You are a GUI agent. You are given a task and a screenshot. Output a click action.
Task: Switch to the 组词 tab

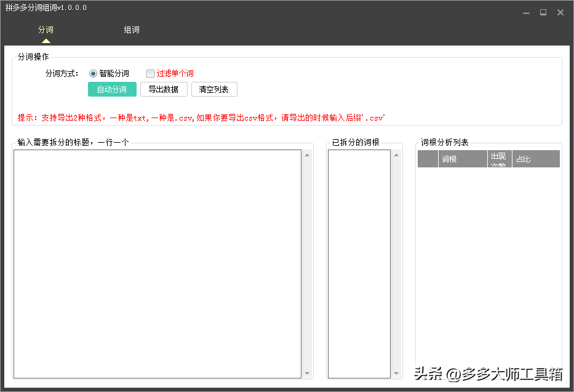click(131, 29)
